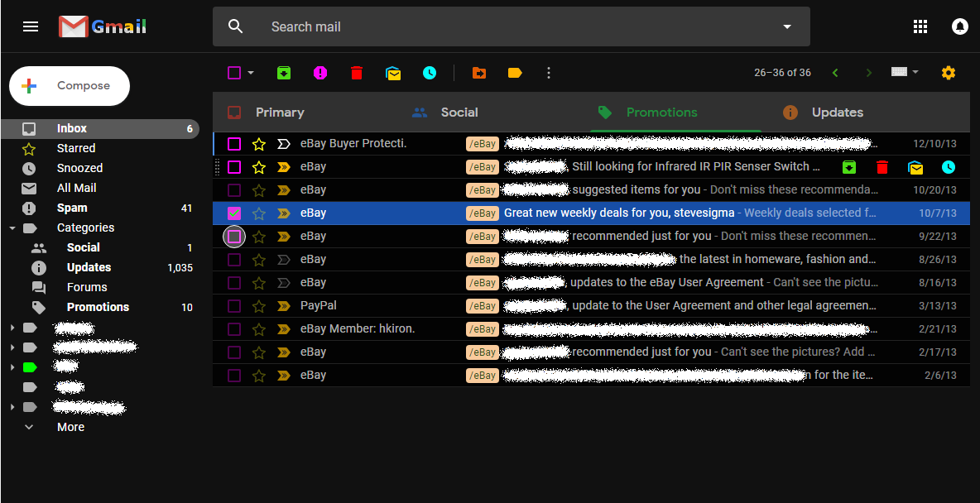Switch to the Social tab
The image size is (980, 503).
click(x=459, y=112)
